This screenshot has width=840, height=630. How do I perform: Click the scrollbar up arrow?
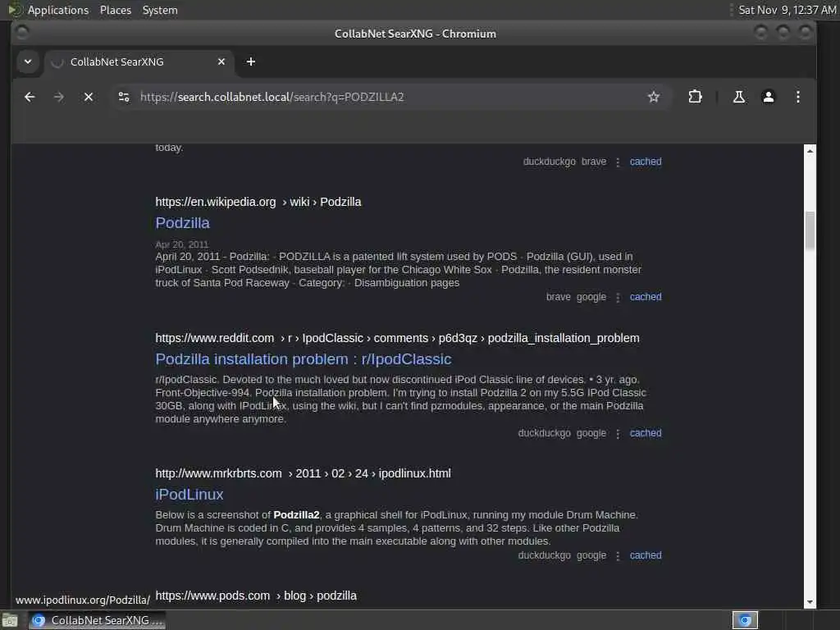click(810, 151)
